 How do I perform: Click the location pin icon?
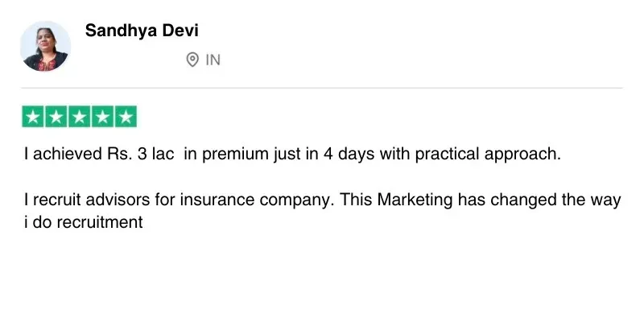click(x=192, y=60)
